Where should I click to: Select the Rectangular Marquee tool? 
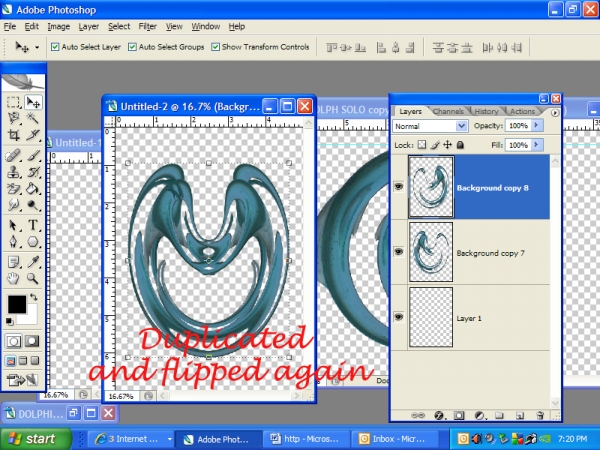point(13,102)
